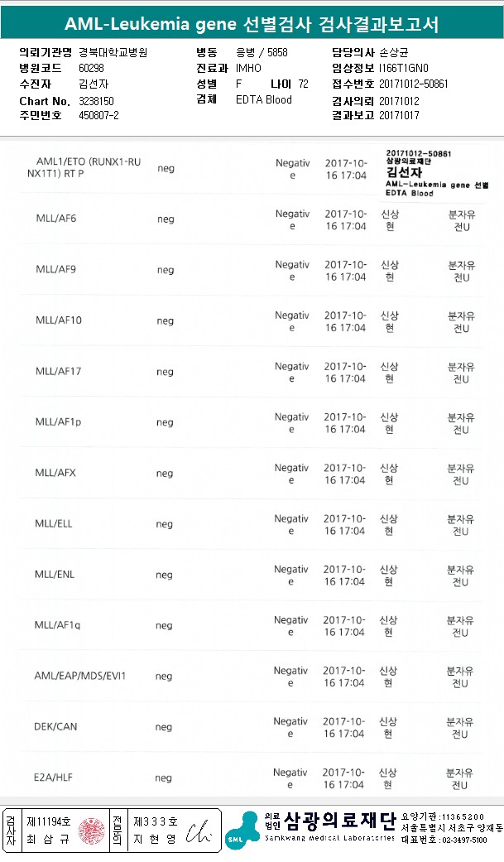The width and height of the screenshot is (504, 862).
Task: Click the Chart No. value 3238150
Action: pos(96,100)
